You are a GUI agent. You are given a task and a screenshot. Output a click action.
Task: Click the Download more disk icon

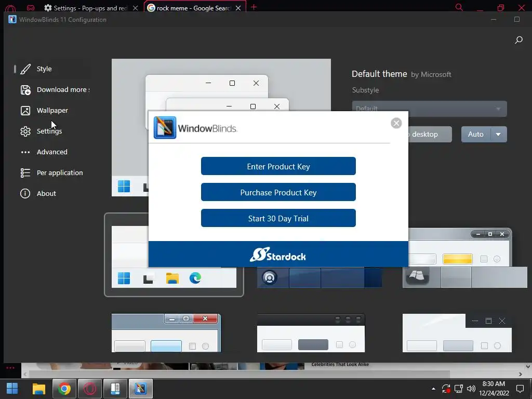point(25,90)
